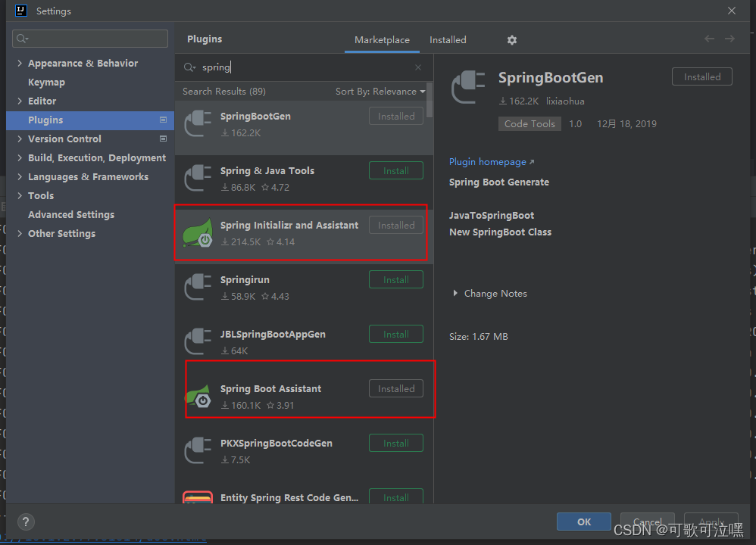Click the plugin list scrollbar thumb

coord(430,100)
